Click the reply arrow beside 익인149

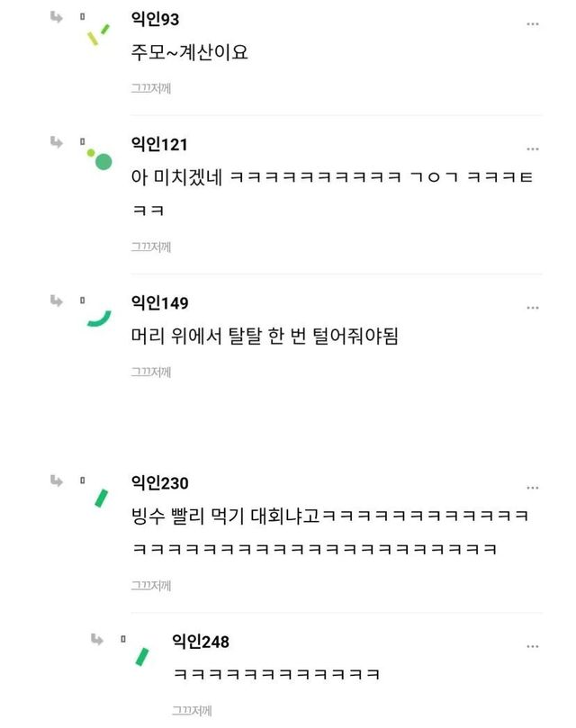pyautogui.click(x=56, y=301)
